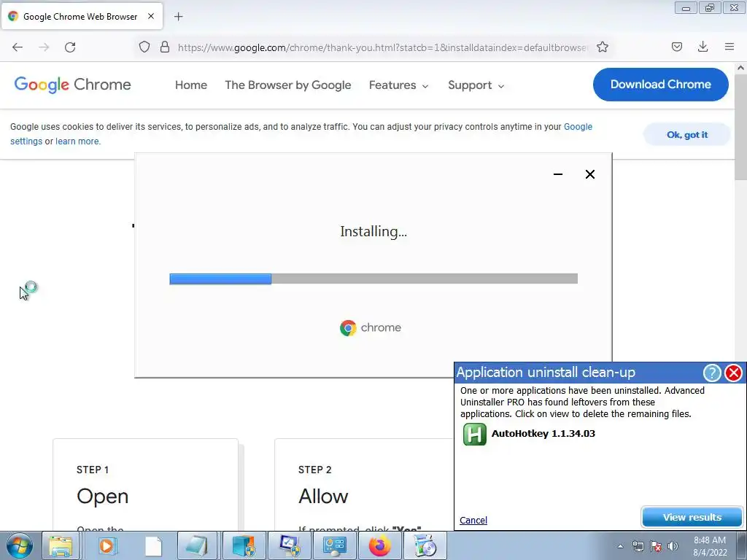The width and height of the screenshot is (747, 560).
Task: Go back with the browser back arrow
Action: pyautogui.click(x=18, y=47)
